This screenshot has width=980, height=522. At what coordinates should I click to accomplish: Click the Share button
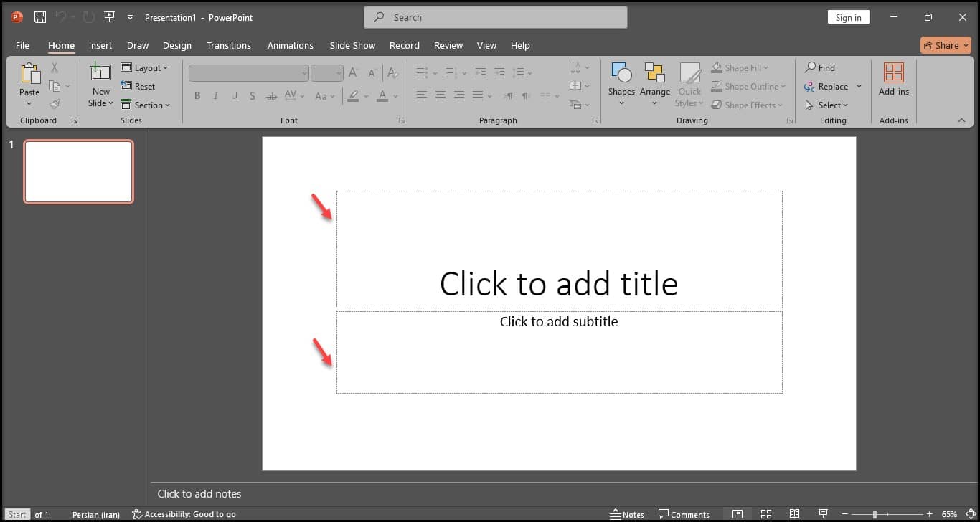[x=946, y=45]
